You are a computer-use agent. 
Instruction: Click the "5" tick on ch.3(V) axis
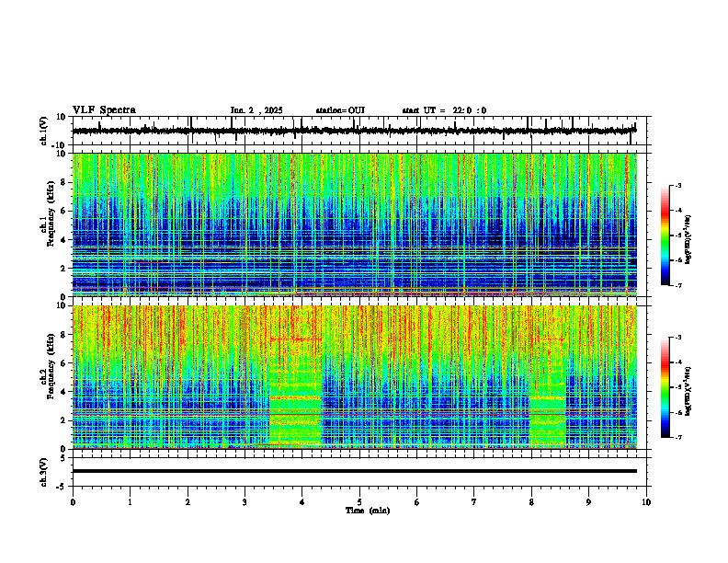pos(64,458)
